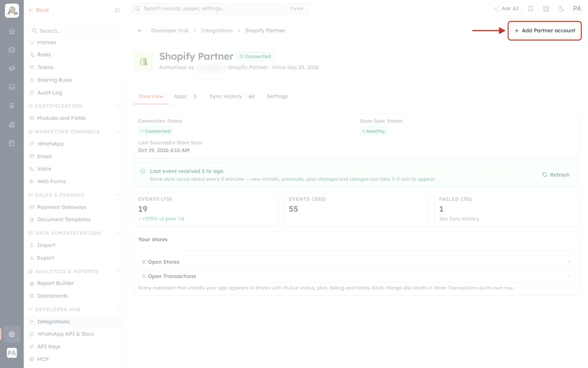Image resolution: width=588 pixels, height=368 pixels.
Task: Click the bookmark icon in top bar
Action: tap(531, 9)
